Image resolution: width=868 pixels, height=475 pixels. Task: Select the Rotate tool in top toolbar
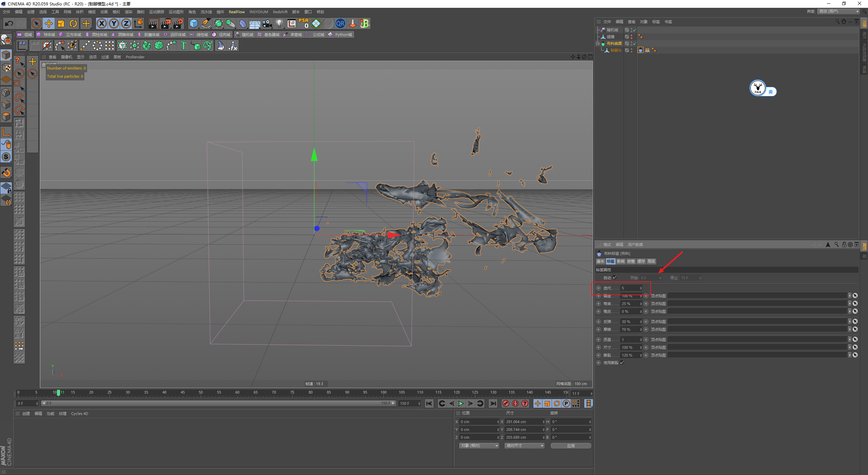tap(73, 23)
